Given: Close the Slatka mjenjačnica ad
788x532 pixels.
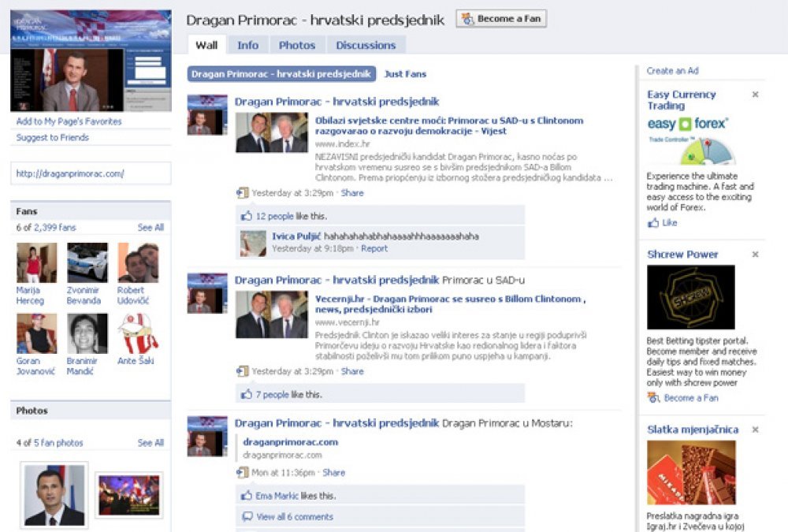Looking at the screenshot, I should tap(755, 430).
